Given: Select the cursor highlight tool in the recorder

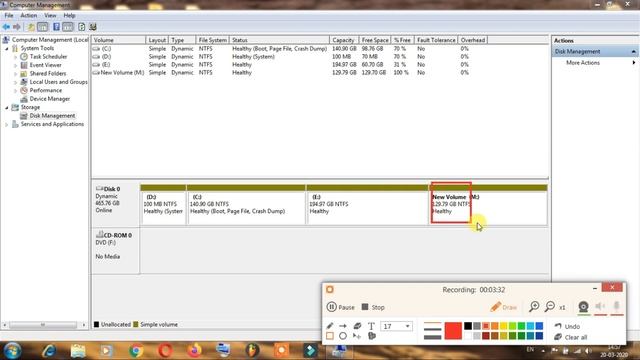Looking at the screenshot, I should [x=357, y=336].
